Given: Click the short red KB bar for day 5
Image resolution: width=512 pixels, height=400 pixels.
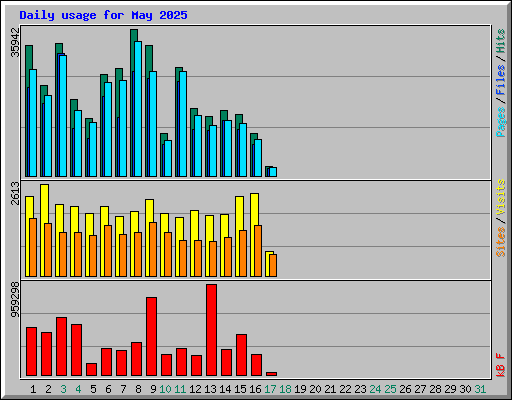Looking at the screenshot, I should 91,369.
